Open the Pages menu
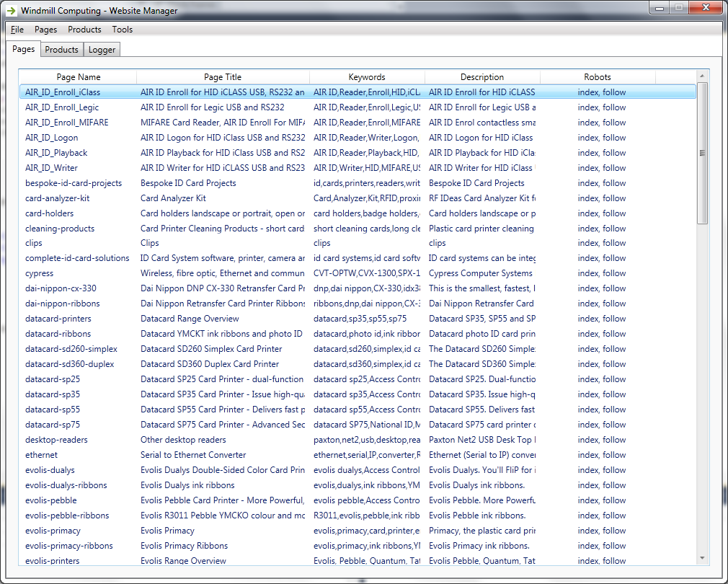This screenshot has width=728, height=584. point(46,30)
